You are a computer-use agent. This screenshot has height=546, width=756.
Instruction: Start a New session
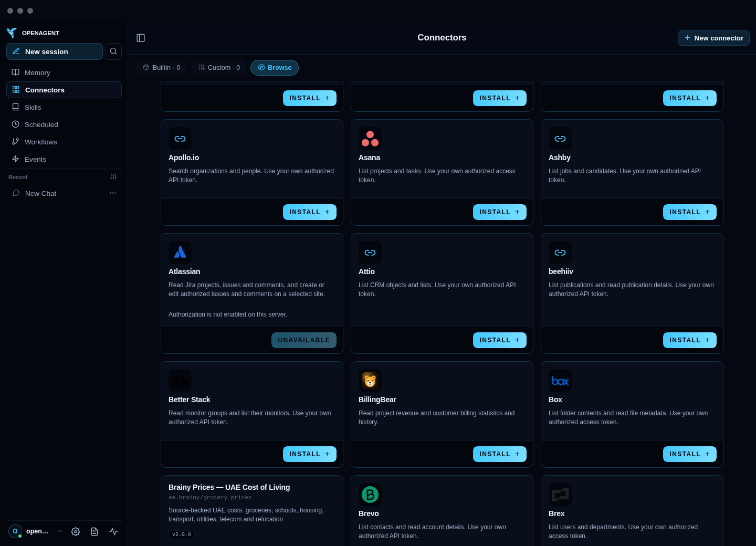[55, 51]
